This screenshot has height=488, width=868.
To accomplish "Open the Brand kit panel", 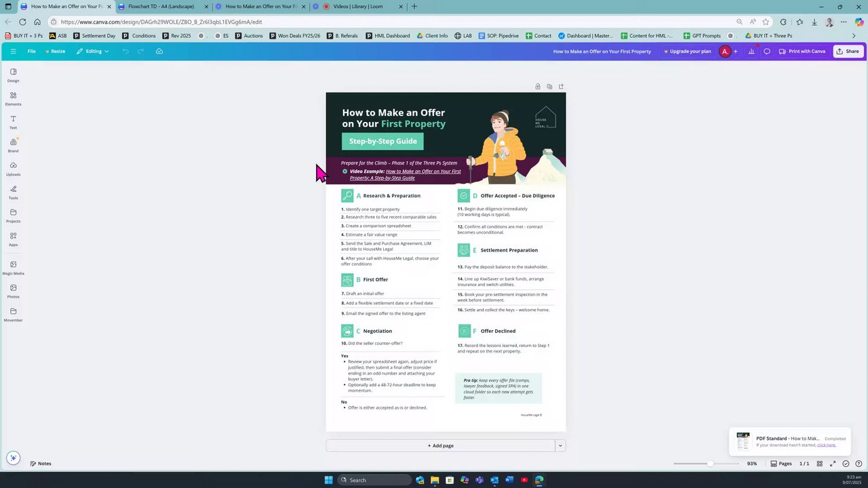I will point(13,146).
